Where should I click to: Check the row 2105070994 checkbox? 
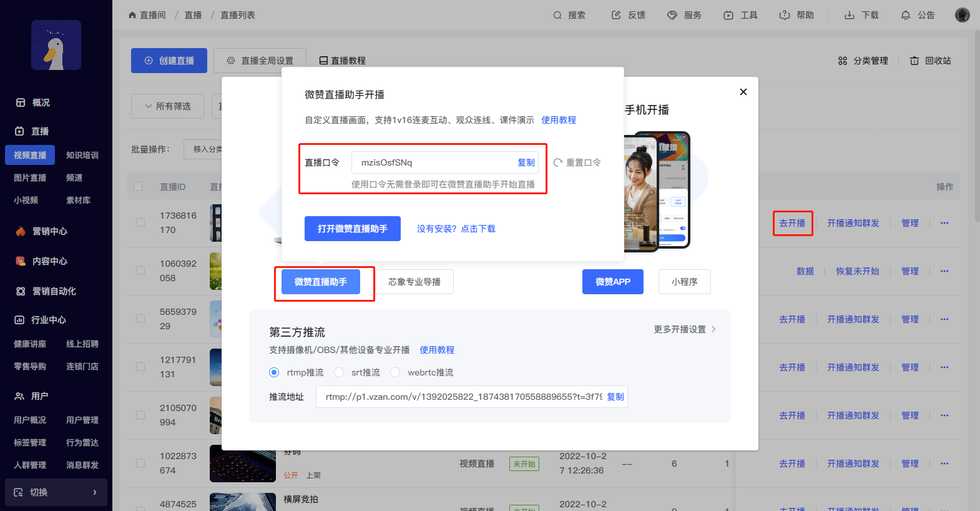pyautogui.click(x=140, y=415)
